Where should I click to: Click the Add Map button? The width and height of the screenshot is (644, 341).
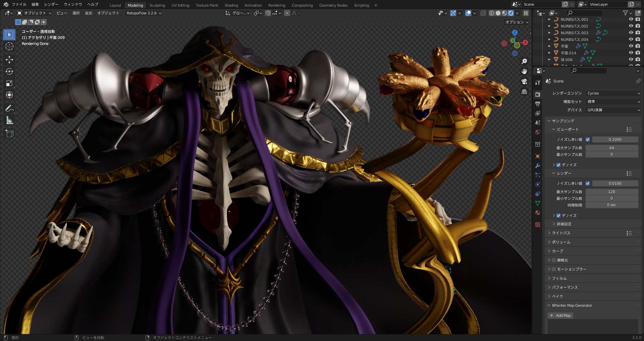[560, 316]
